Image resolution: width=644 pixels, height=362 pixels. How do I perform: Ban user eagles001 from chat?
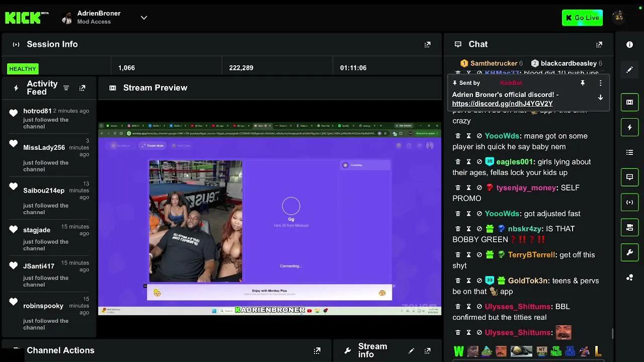coord(479,162)
